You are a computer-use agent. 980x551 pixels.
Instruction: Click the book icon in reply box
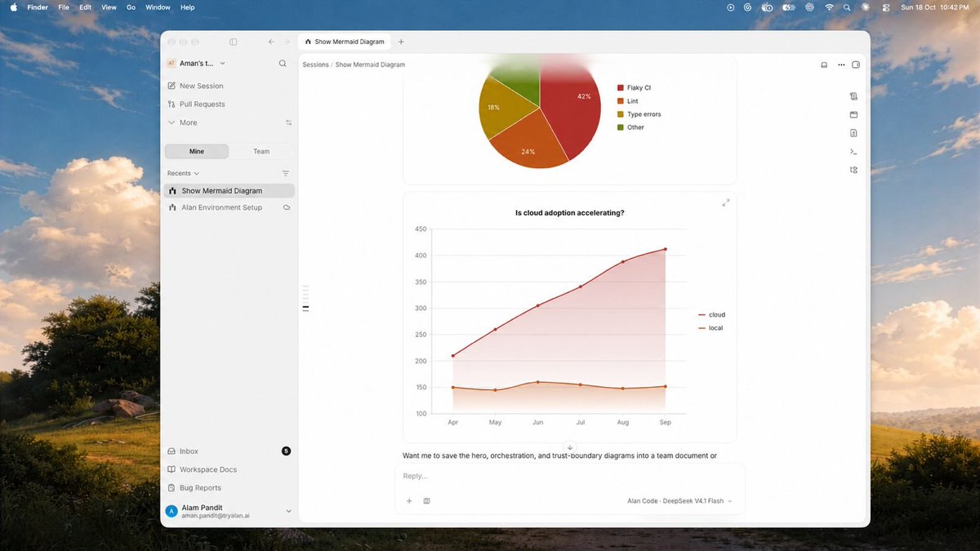426,501
